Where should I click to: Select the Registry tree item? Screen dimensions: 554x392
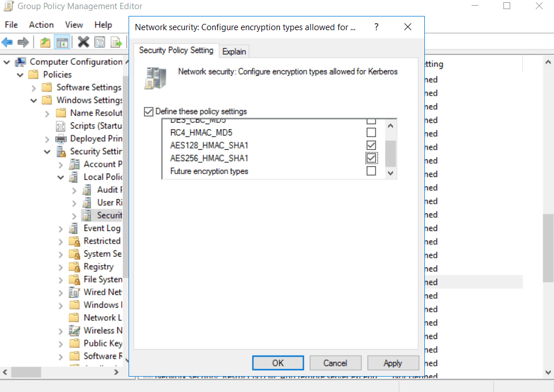[98, 267]
